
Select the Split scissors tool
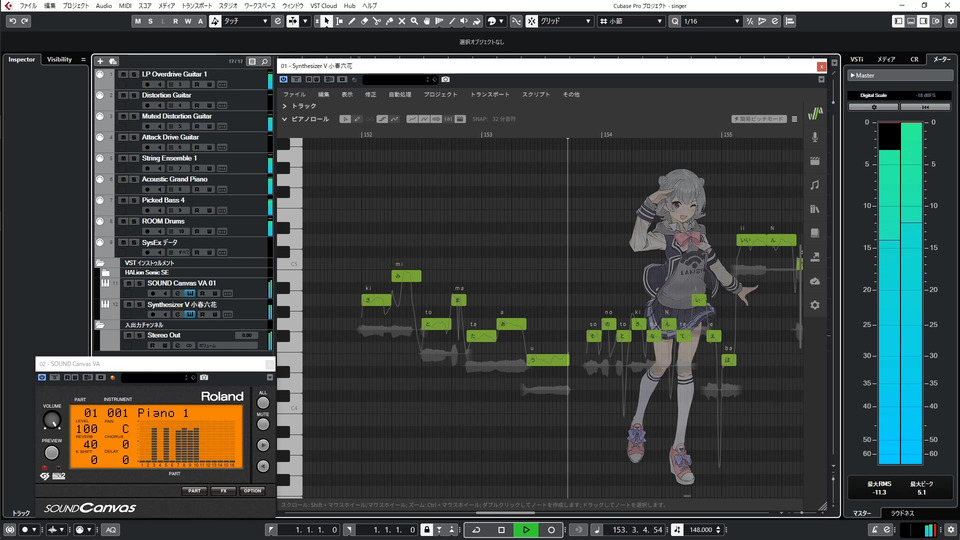(377, 21)
